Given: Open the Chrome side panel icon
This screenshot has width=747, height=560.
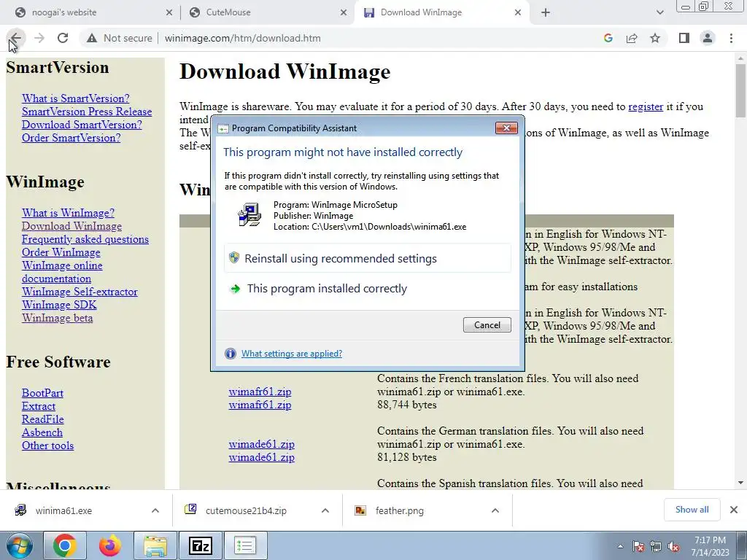Looking at the screenshot, I should click(x=684, y=38).
